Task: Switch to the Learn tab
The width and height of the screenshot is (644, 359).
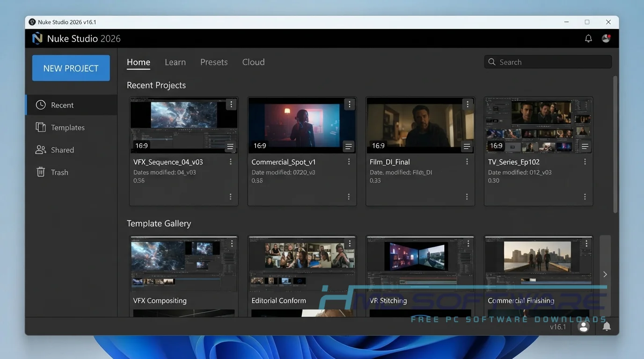Action: pyautogui.click(x=175, y=62)
